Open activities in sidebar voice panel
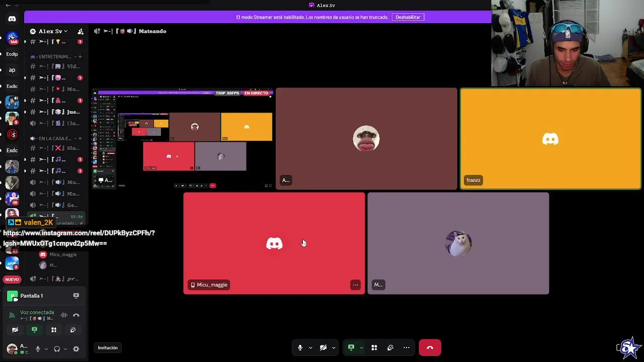 point(54,330)
